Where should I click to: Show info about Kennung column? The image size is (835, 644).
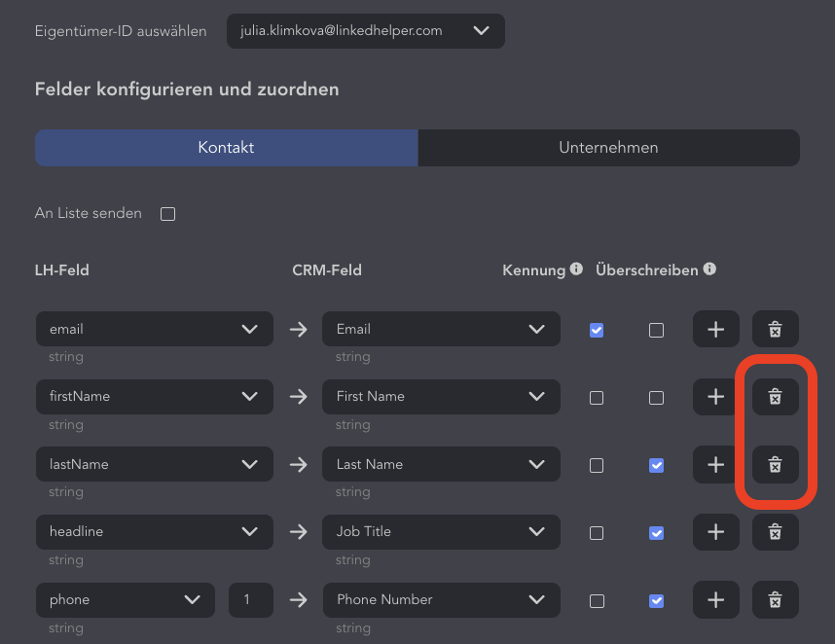pyautogui.click(x=576, y=268)
